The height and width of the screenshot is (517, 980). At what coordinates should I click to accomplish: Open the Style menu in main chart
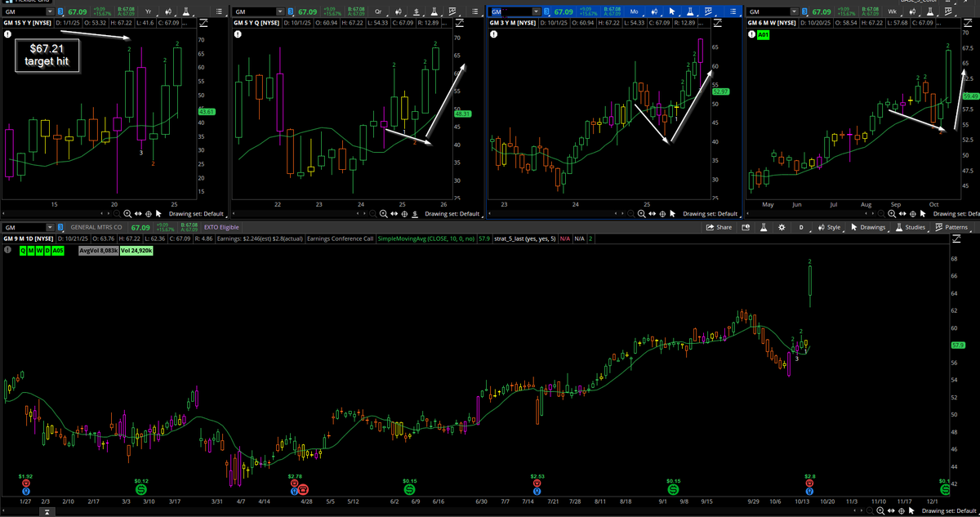pyautogui.click(x=829, y=227)
